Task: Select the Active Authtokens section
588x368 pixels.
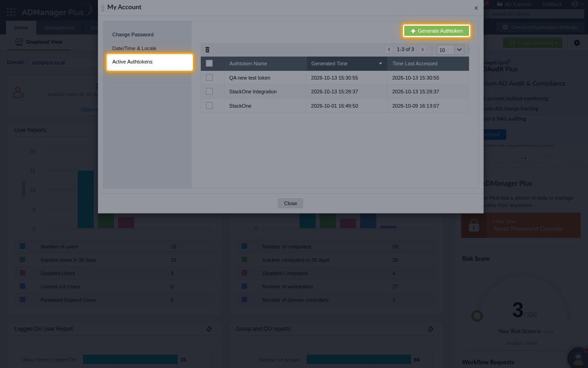Action: click(150, 62)
